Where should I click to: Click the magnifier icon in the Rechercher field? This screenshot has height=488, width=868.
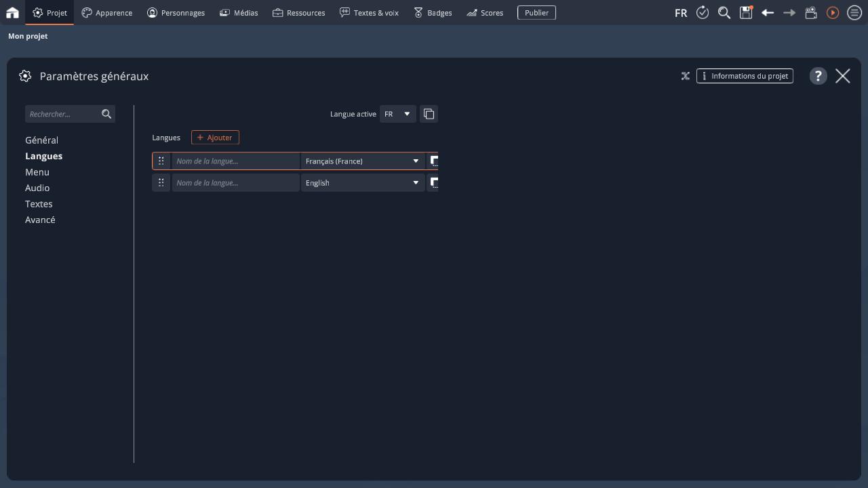(106, 114)
